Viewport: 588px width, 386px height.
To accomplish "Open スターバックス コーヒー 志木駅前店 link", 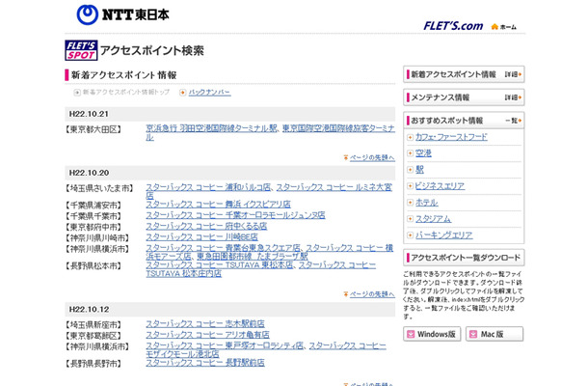I will click(x=205, y=323).
